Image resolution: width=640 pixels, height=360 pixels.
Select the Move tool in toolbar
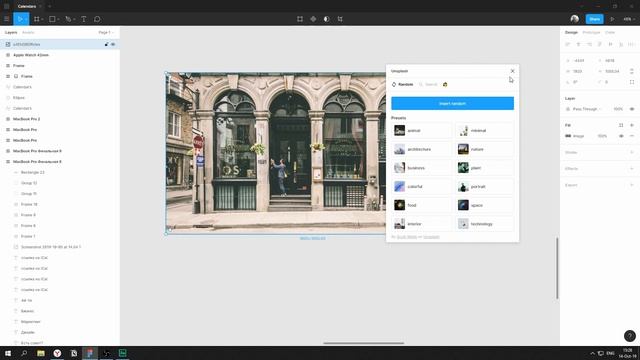19,19
